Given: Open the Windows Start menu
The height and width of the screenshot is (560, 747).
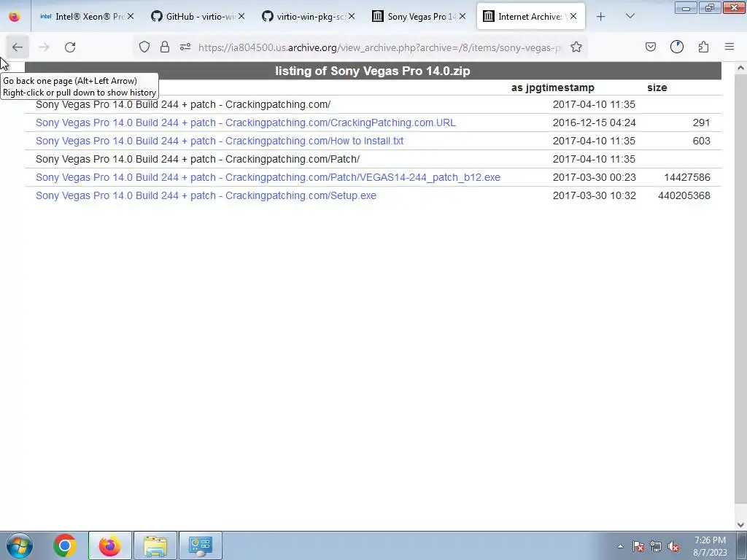Looking at the screenshot, I should pos(20,545).
